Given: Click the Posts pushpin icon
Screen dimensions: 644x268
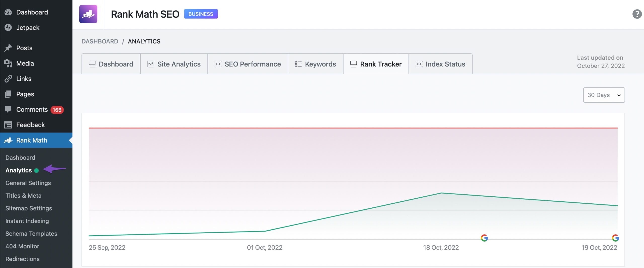Looking at the screenshot, I should pos(8,48).
